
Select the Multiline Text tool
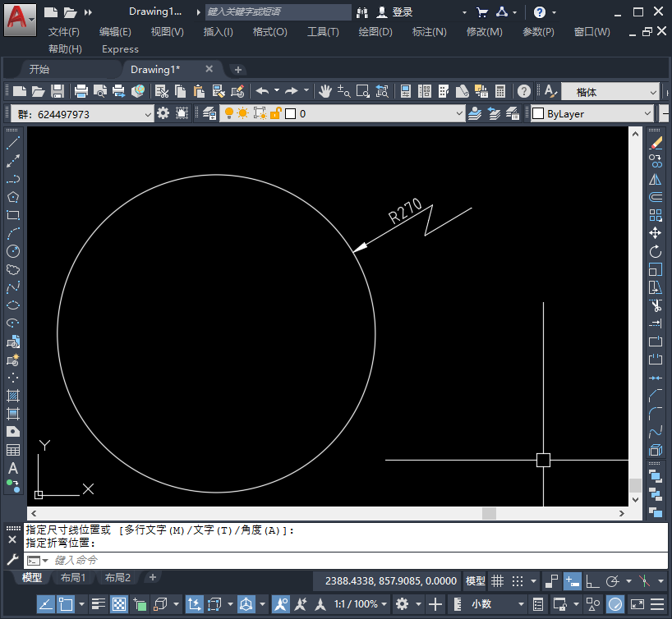pos(13,468)
